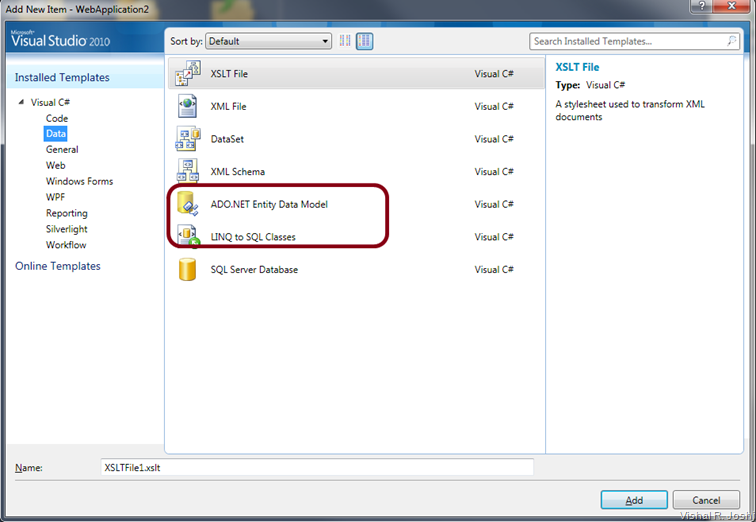Click Visual C# type on XSLT File row
This screenshot has width=756, height=522.
point(494,74)
